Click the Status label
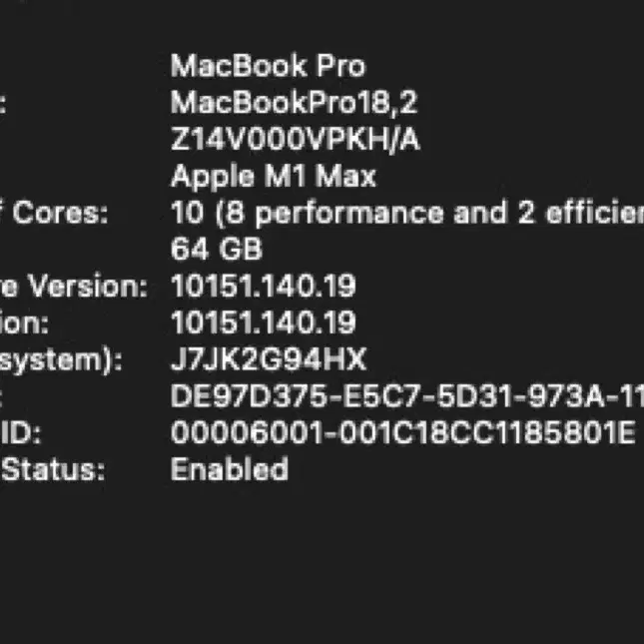 pyautogui.click(x=53, y=470)
